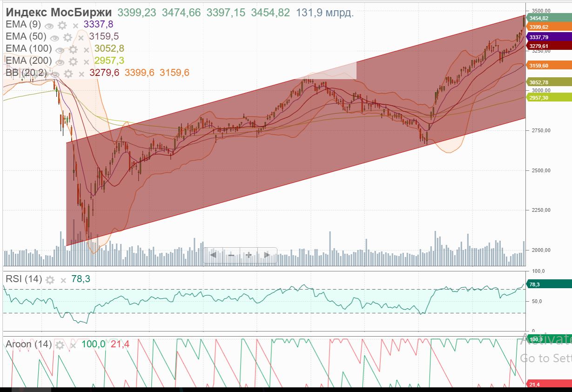Click the Индекс МосБиржи chart title
Image resolution: width=572 pixels, height=392 pixels.
[59, 13]
